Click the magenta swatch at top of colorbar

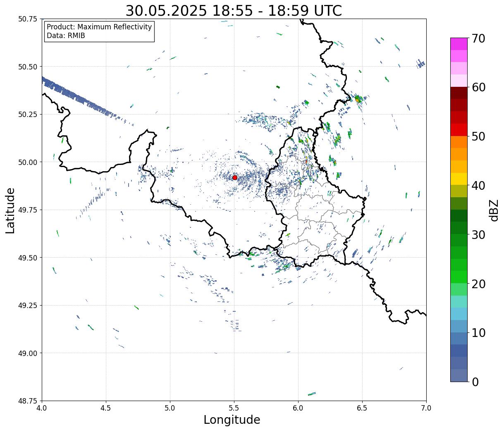click(459, 44)
